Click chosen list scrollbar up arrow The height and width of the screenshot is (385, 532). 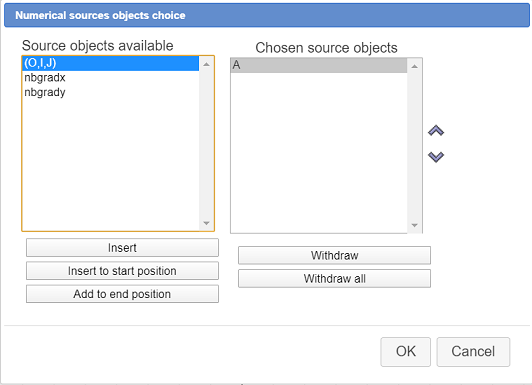click(x=414, y=66)
